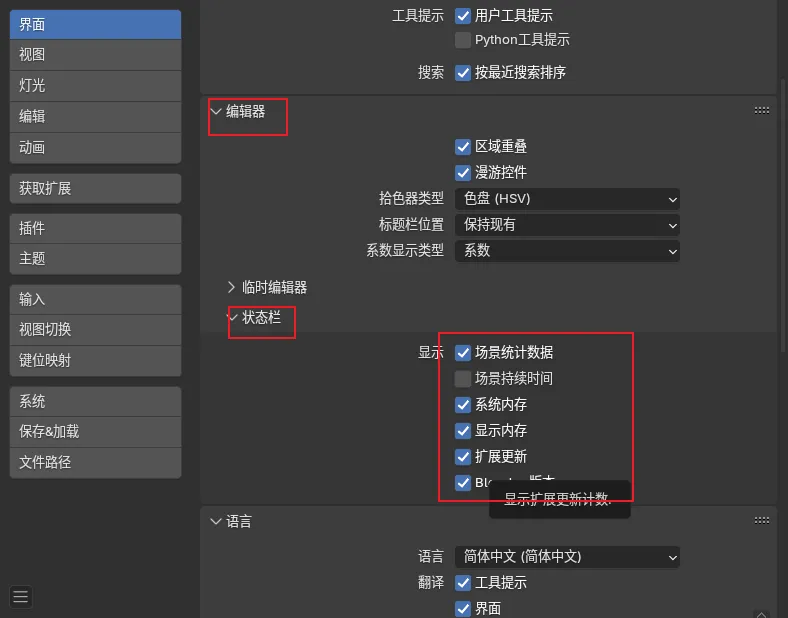Switch to the 视图 preferences tab

coord(95,55)
